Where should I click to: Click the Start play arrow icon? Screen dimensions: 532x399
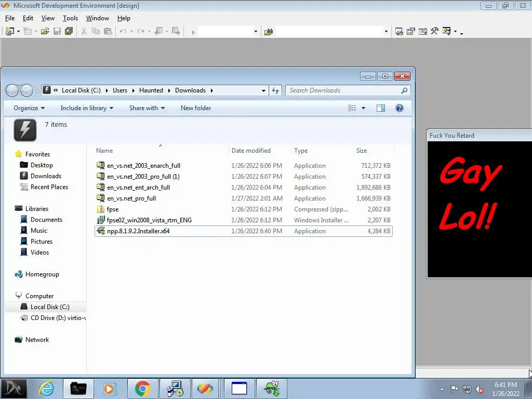pyautogui.click(x=193, y=32)
